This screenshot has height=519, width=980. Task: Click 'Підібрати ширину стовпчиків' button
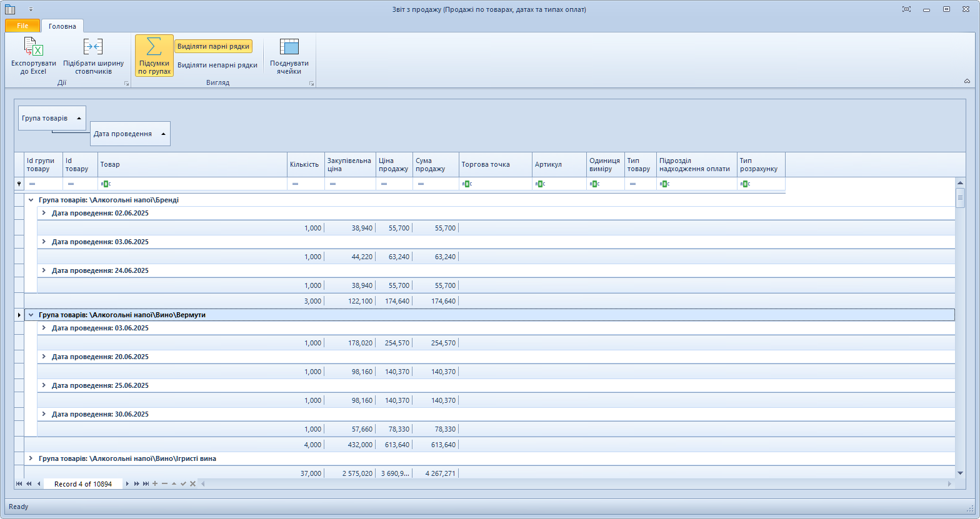point(93,56)
